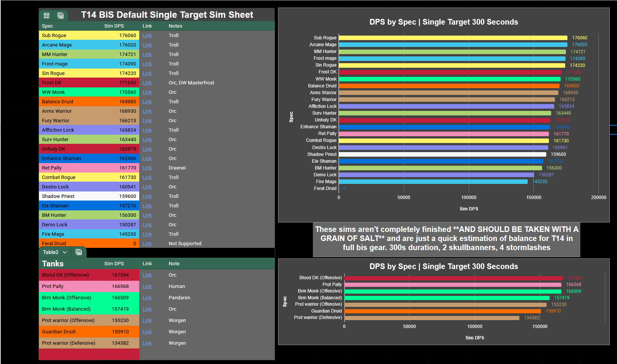The width and height of the screenshot is (617, 364).
Task: Open the Link for Affliction Lock
Action: (x=147, y=130)
